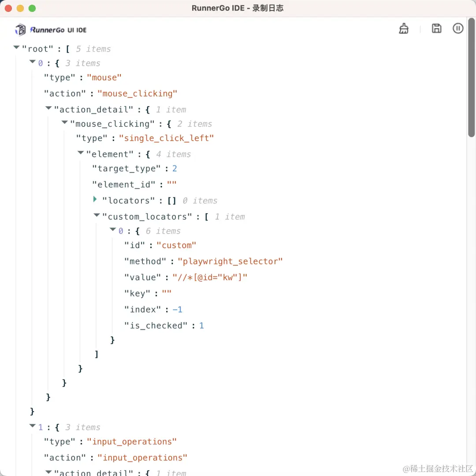Click the green macOS fullscreen button
This screenshot has height=476, width=476.
[32, 8]
